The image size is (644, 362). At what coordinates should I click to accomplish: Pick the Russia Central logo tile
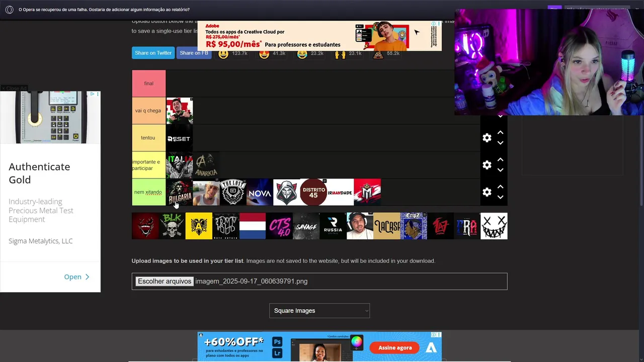tap(333, 226)
